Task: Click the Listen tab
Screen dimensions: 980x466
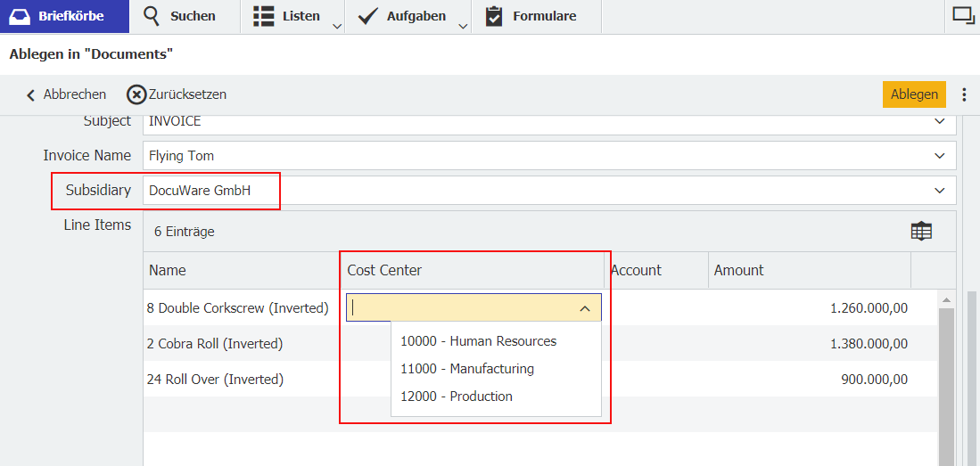Action: pos(287,16)
